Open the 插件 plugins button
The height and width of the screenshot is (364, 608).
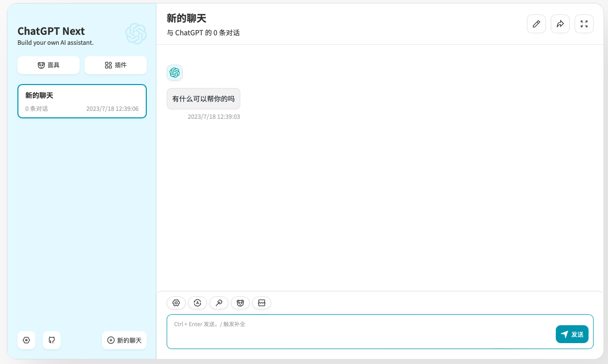[115, 65]
